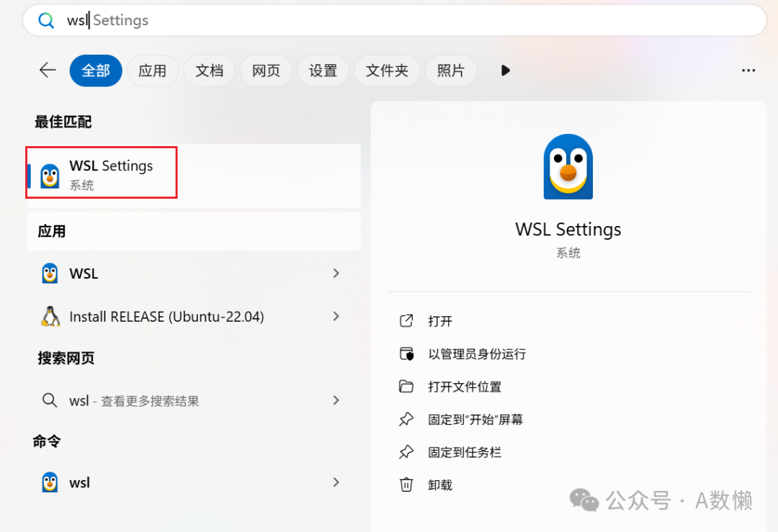Expand the wsl command entry chevron
This screenshot has height=532, width=778.
tap(336, 482)
